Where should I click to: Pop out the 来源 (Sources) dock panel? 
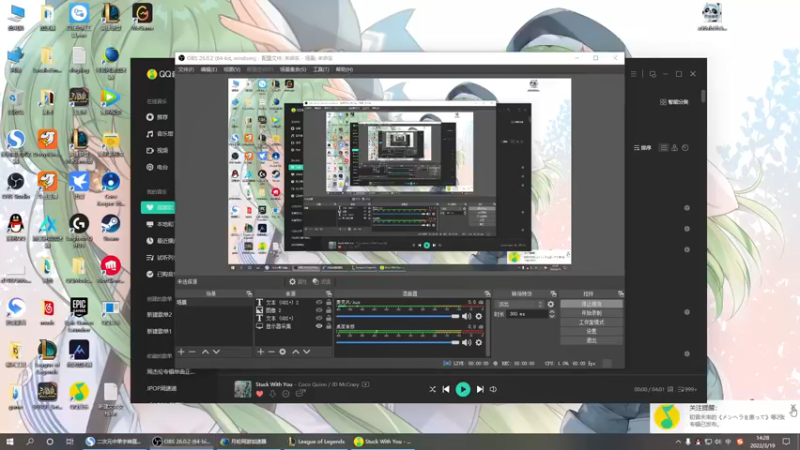tap(329, 294)
